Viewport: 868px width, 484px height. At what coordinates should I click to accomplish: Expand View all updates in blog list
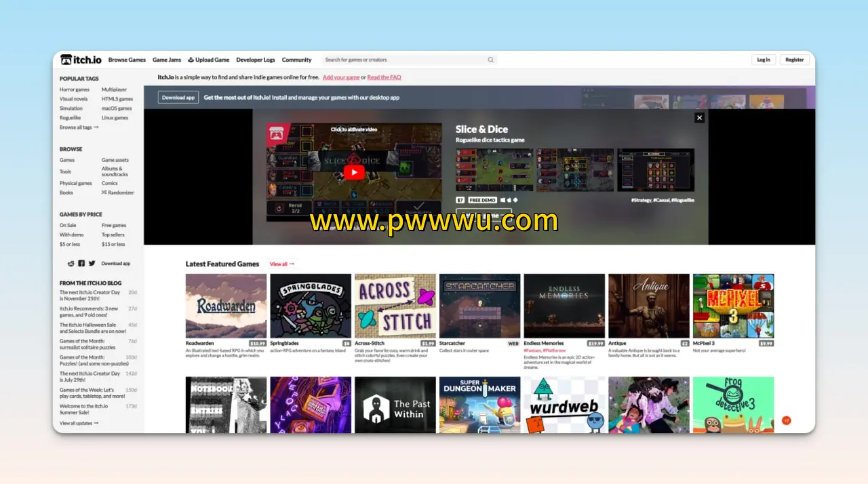(79, 423)
